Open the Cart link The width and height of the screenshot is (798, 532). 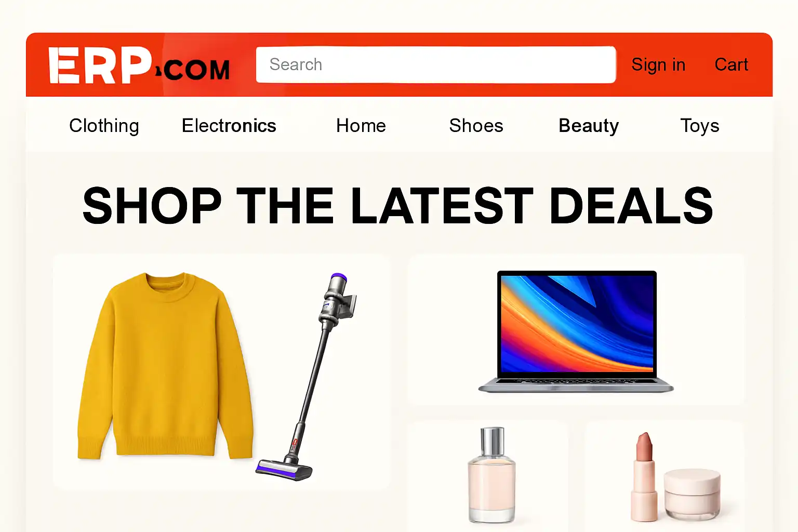coord(731,65)
